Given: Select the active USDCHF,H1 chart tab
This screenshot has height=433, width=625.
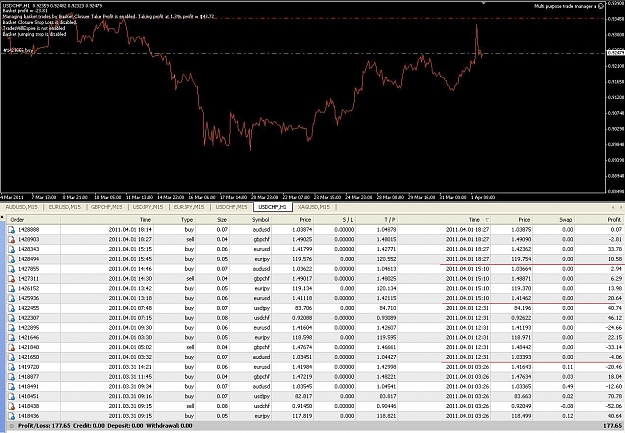Looking at the screenshot, I should (273, 207).
